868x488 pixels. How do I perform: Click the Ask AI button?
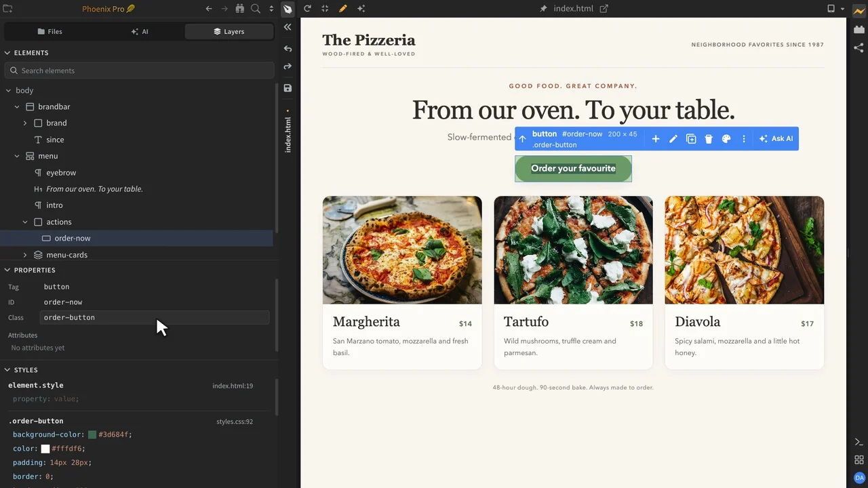coord(776,139)
